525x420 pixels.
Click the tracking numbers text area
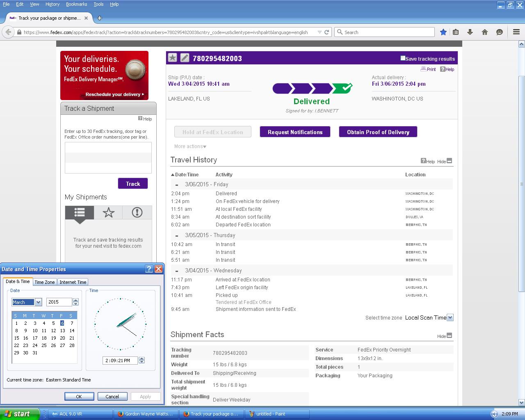tap(108, 157)
